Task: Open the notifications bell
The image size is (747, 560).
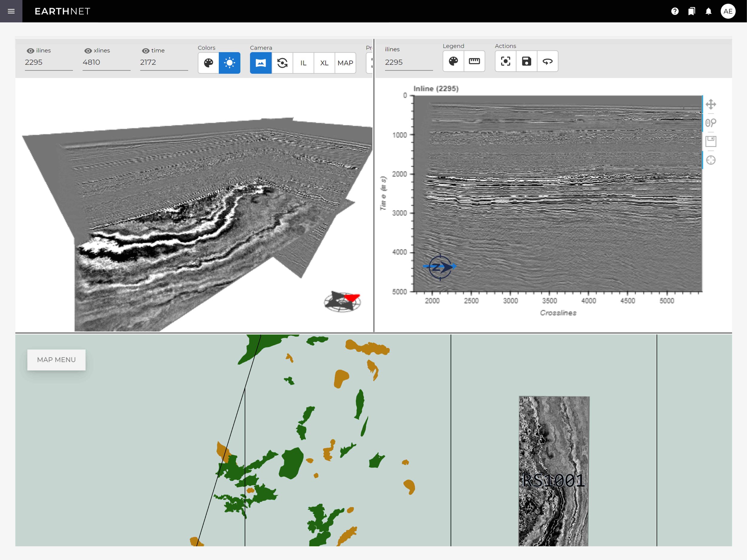Action: [x=708, y=11]
